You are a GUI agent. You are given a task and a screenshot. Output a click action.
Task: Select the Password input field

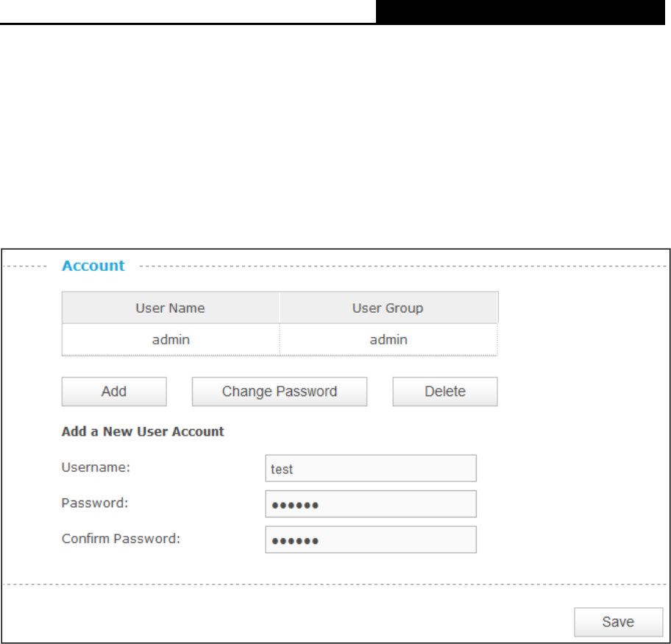(371, 504)
